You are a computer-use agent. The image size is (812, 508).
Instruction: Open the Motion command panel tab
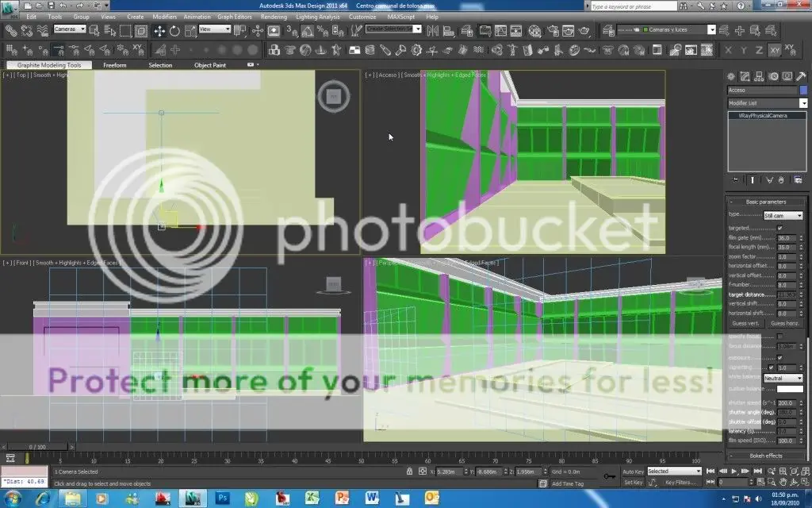tap(773, 76)
